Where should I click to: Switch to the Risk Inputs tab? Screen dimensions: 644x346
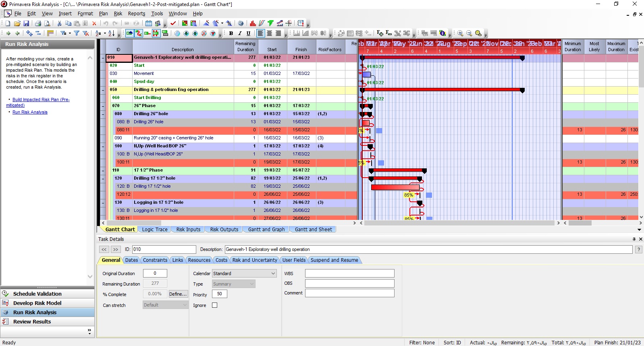pyautogui.click(x=188, y=230)
